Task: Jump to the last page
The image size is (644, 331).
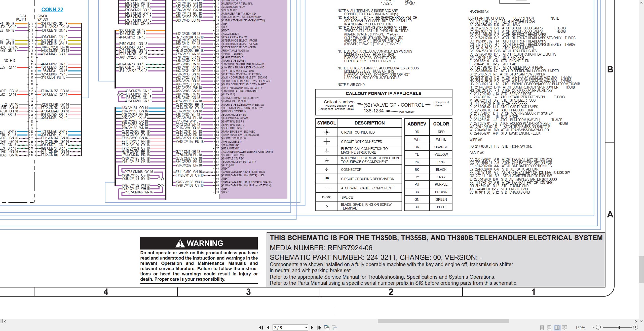Action: click(x=319, y=327)
